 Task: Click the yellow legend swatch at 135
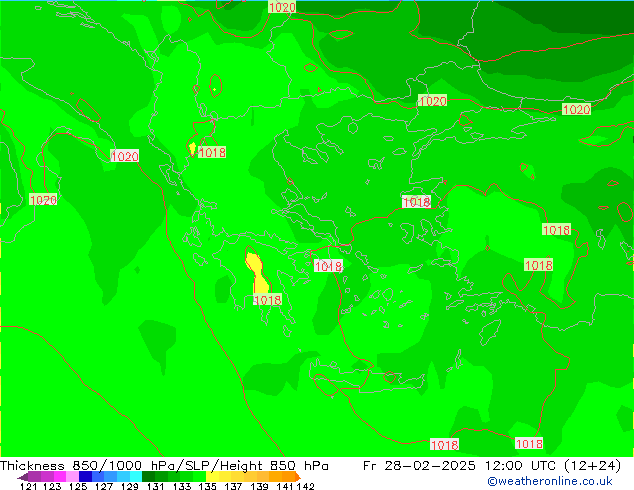click(212, 476)
